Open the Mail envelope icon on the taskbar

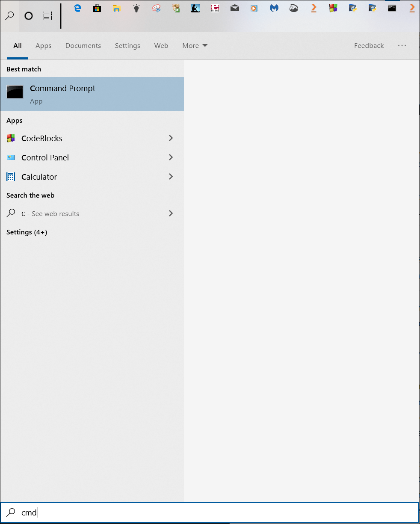pyautogui.click(x=234, y=8)
